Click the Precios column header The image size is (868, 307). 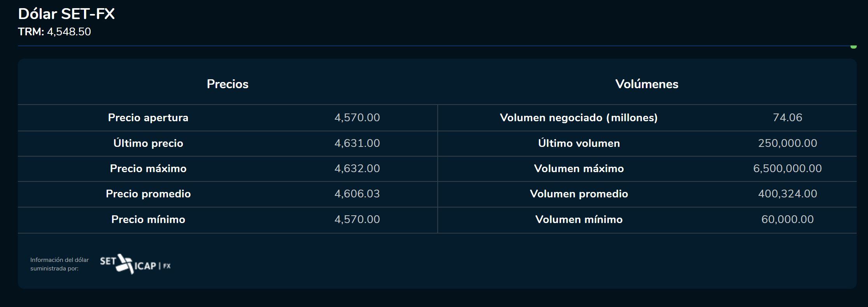click(x=228, y=84)
